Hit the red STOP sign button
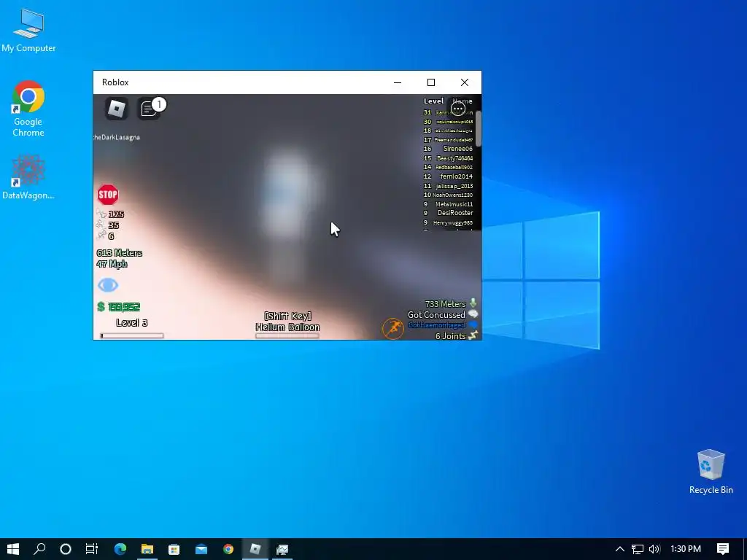The image size is (747, 560). 108,194
